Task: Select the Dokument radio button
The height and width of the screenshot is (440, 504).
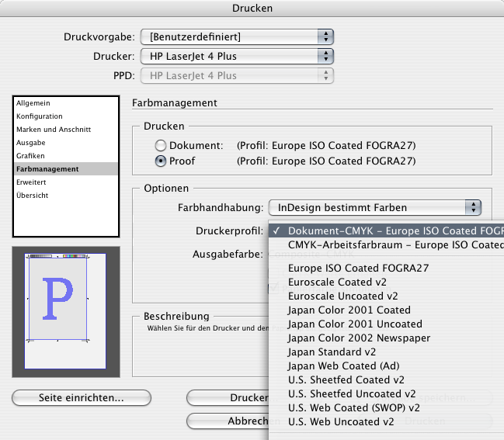Action: (x=161, y=145)
